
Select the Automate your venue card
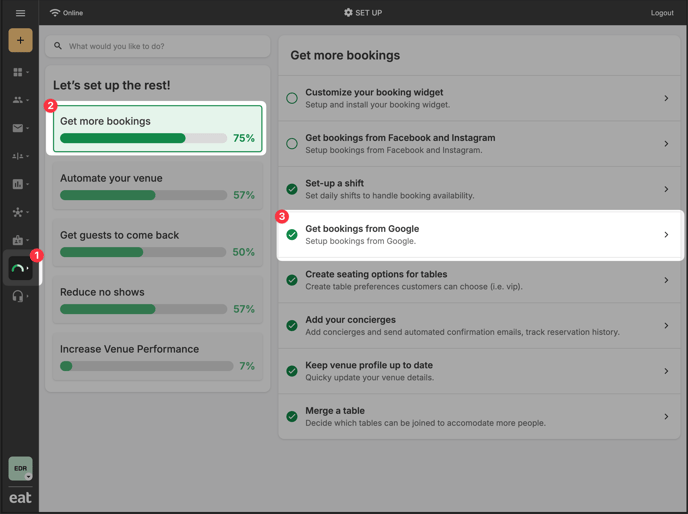tap(158, 186)
